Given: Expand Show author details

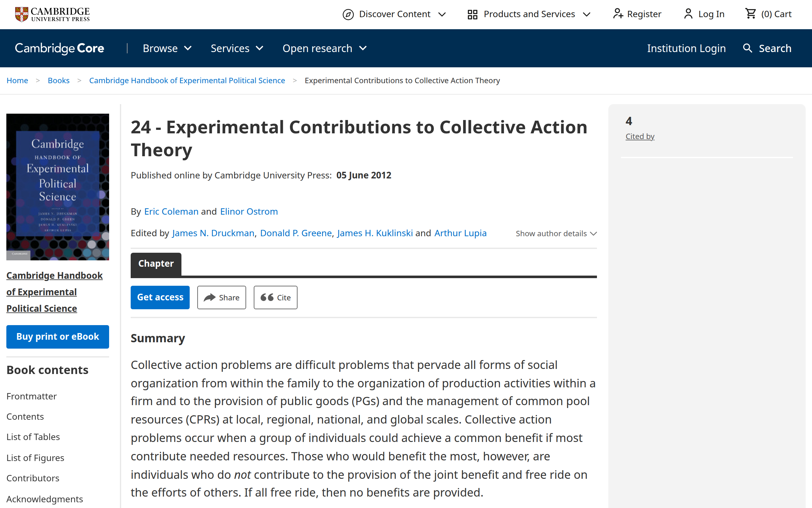Looking at the screenshot, I should click(556, 233).
